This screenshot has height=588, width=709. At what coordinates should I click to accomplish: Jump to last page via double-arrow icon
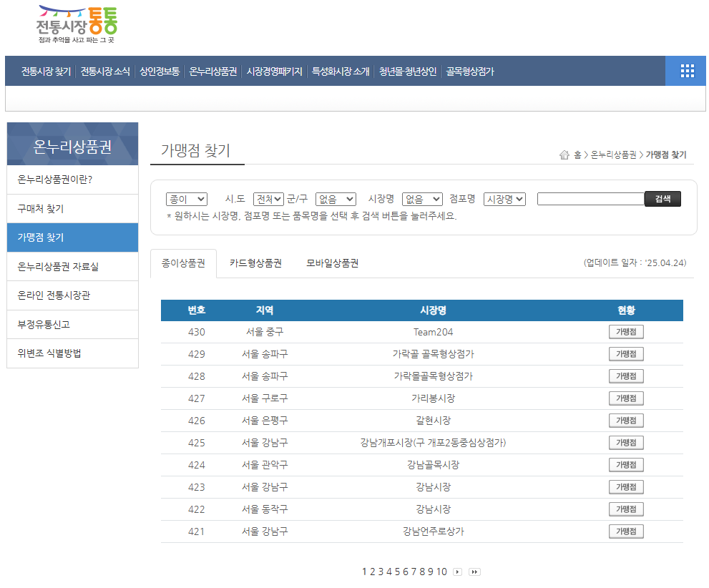click(x=474, y=572)
